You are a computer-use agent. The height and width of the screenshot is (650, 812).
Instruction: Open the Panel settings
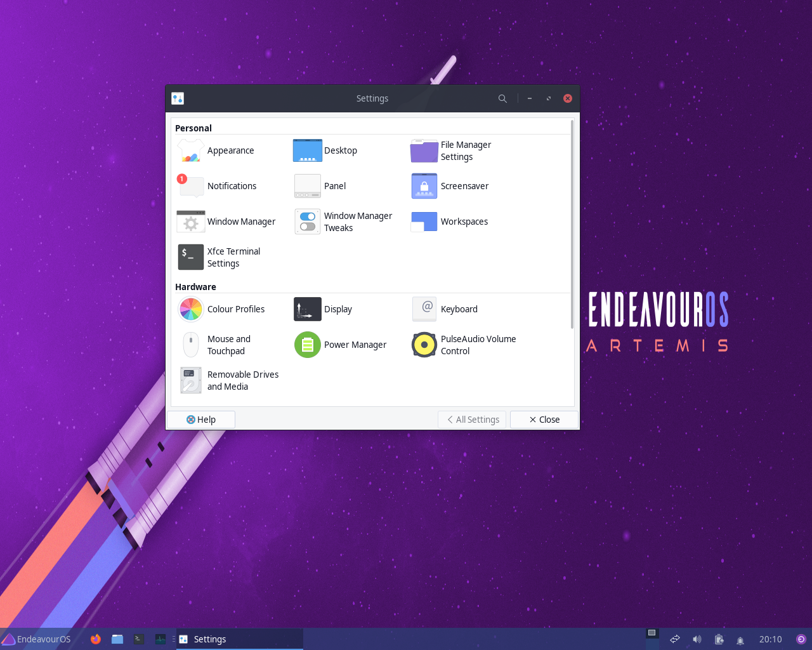[x=320, y=186]
